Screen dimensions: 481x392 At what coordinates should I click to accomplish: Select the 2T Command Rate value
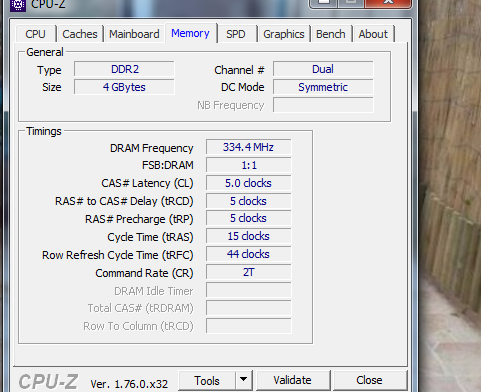(x=249, y=272)
